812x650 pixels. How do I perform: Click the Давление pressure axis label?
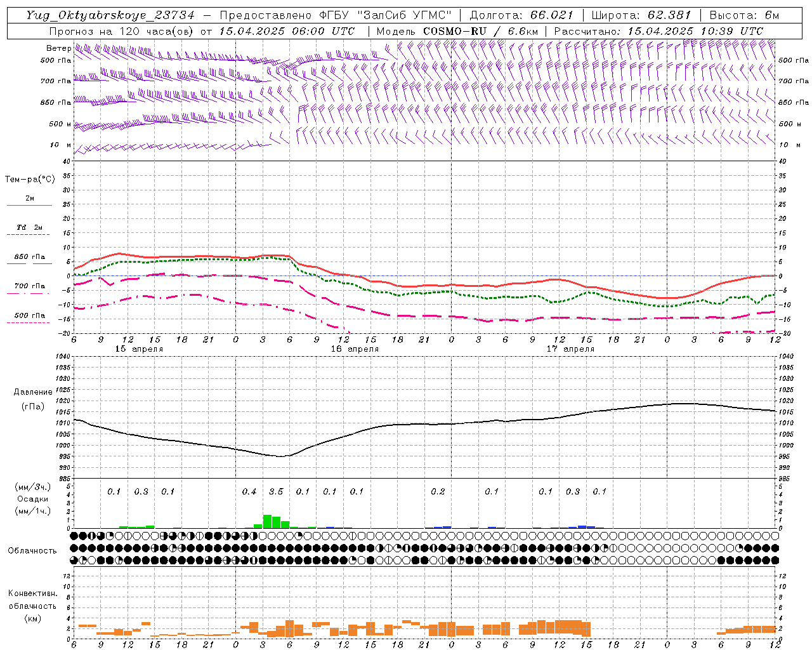(x=33, y=392)
